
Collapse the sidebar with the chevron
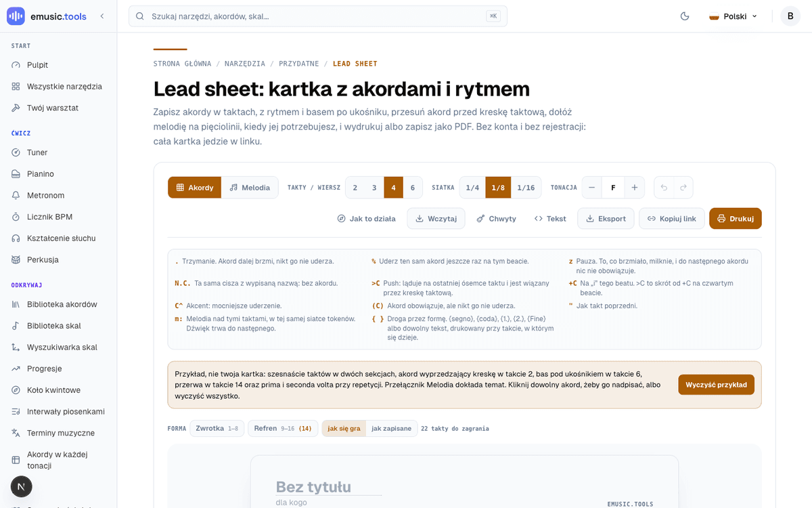pyautogui.click(x=102, y=16)
